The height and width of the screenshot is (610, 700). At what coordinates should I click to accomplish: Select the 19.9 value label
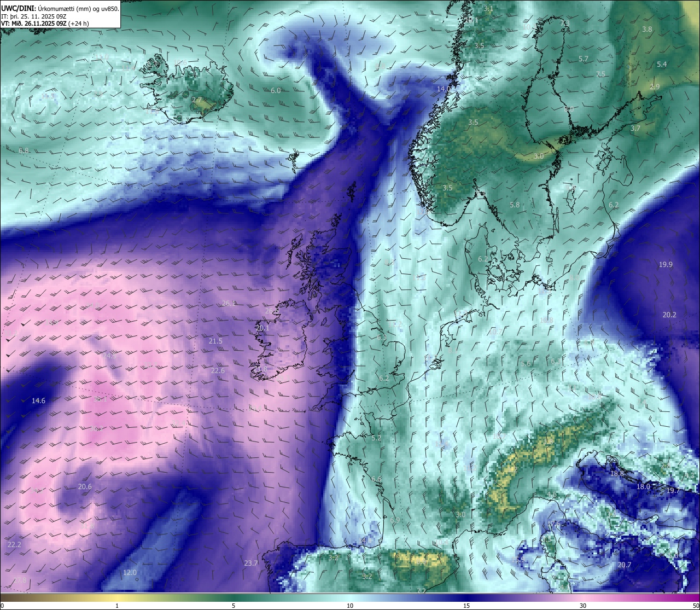(666, 265)
